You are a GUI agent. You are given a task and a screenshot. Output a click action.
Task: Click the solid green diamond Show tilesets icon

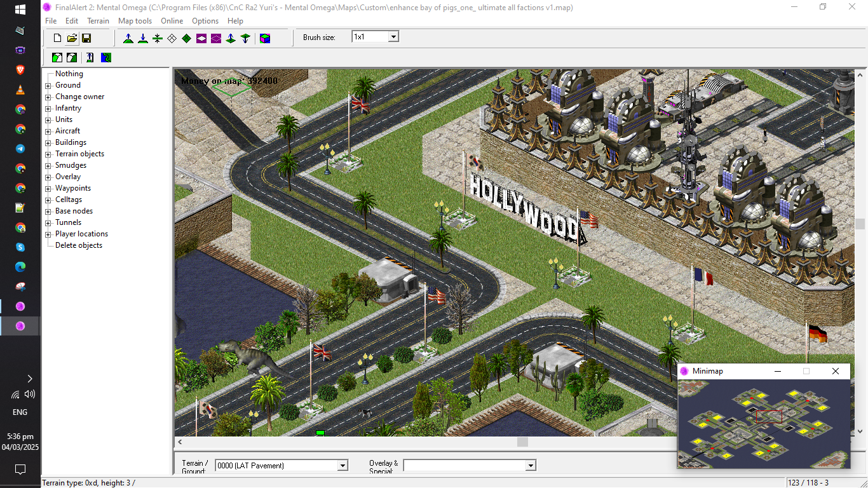point(186,38)
